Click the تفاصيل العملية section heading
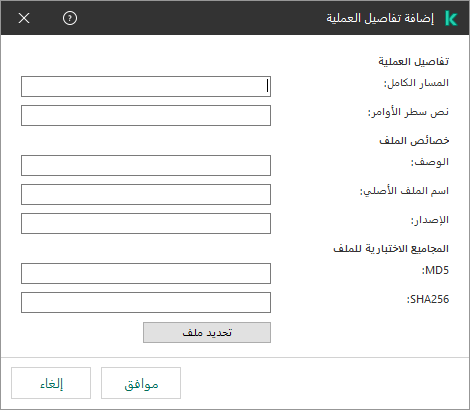Image resolution: width=470 pixels, height=410 pixels. [x=414, y=62]
